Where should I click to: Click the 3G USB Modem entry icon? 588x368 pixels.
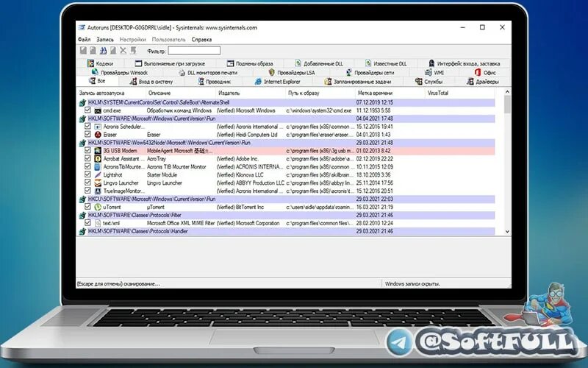pos(98,151)
